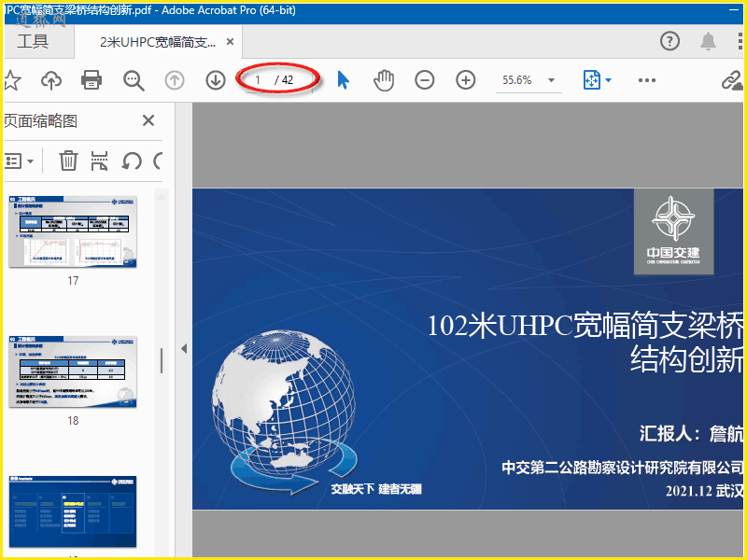Open the Tools (工具) tab
Viewport: 747px width, 560px height.
pos(33,41)
